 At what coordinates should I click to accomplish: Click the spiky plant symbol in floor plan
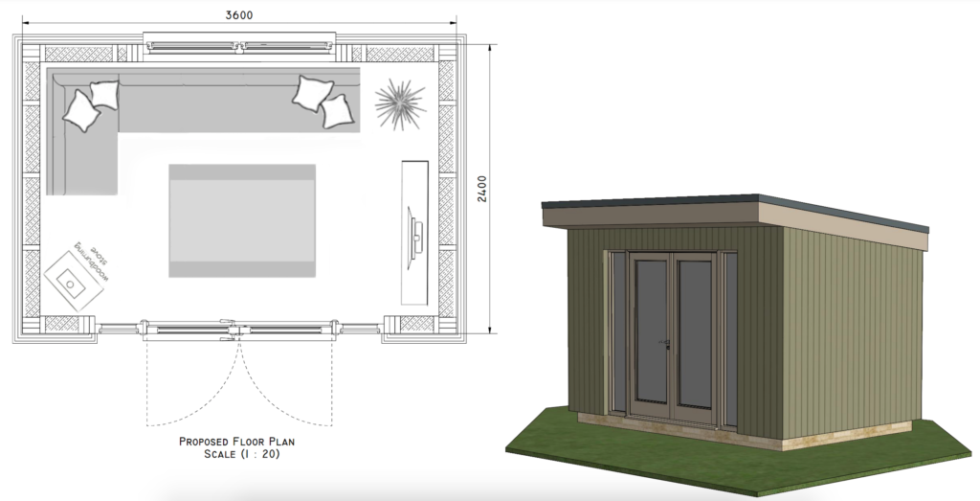pyautogui.click(x=399, y=104)
